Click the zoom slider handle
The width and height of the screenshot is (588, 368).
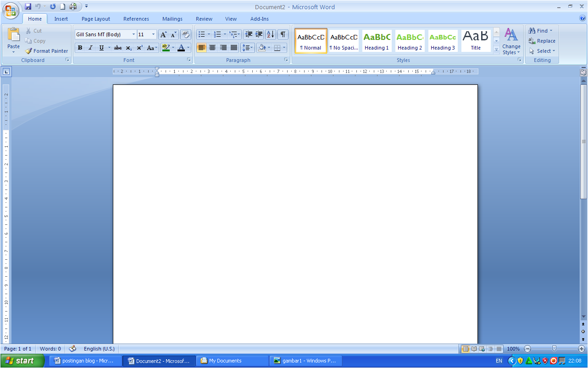click(554, 349)
